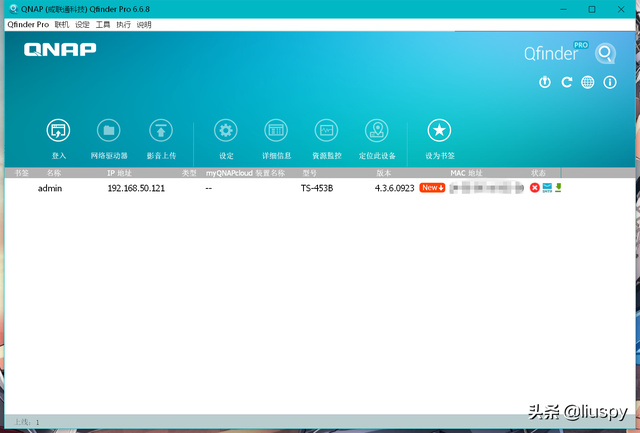Screen dimensions: 640x433
Task: Click the red X status icon
Action: (535, 188)
